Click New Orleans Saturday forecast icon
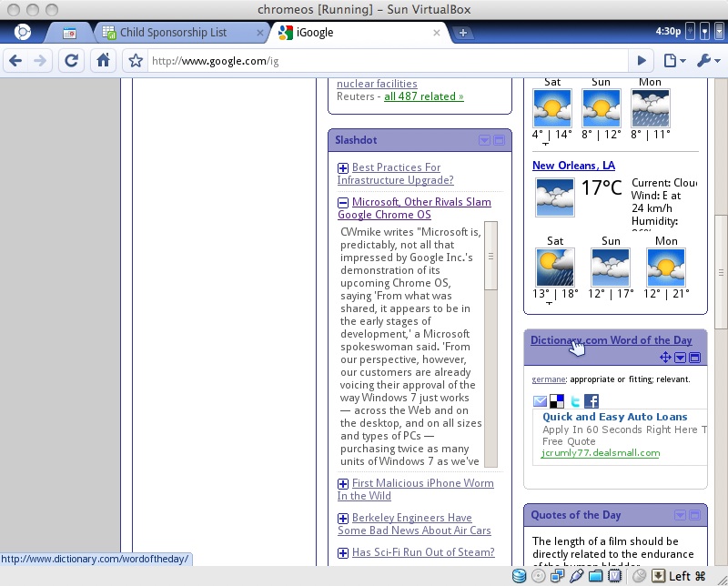Image resolution: width=728 pixels, height=586 pixels. (x=555, y=268)
